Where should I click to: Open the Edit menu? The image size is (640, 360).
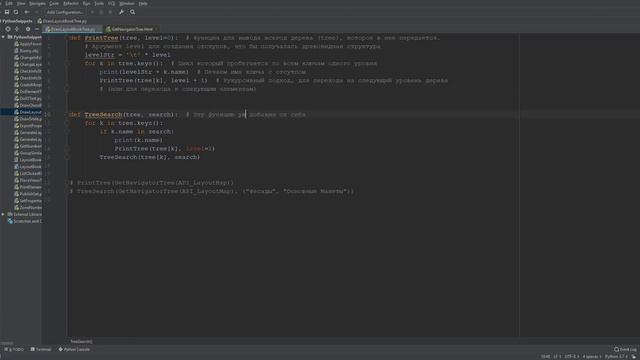point(9,4)
